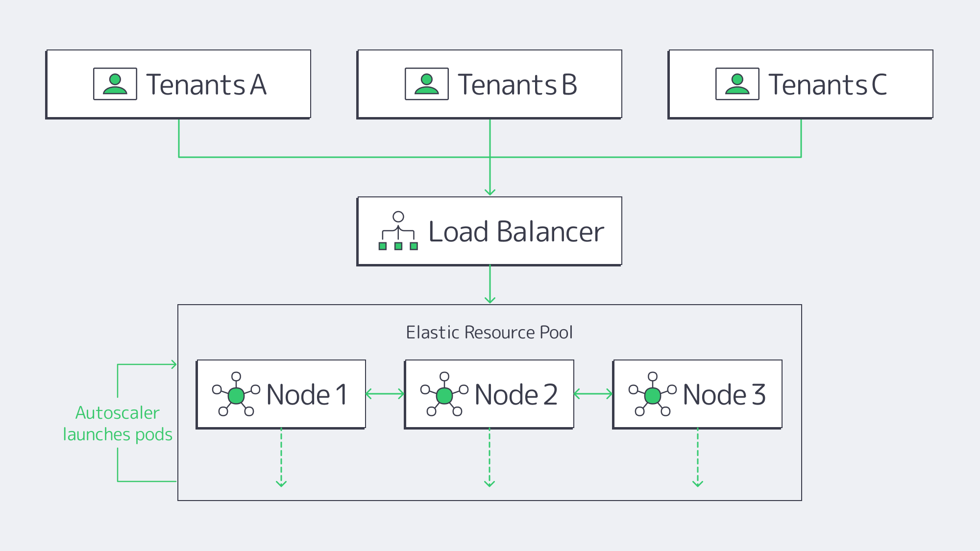Select the 'Tenants C' label
Viewport: 980px width, 551px height.
tap(828, 84)
